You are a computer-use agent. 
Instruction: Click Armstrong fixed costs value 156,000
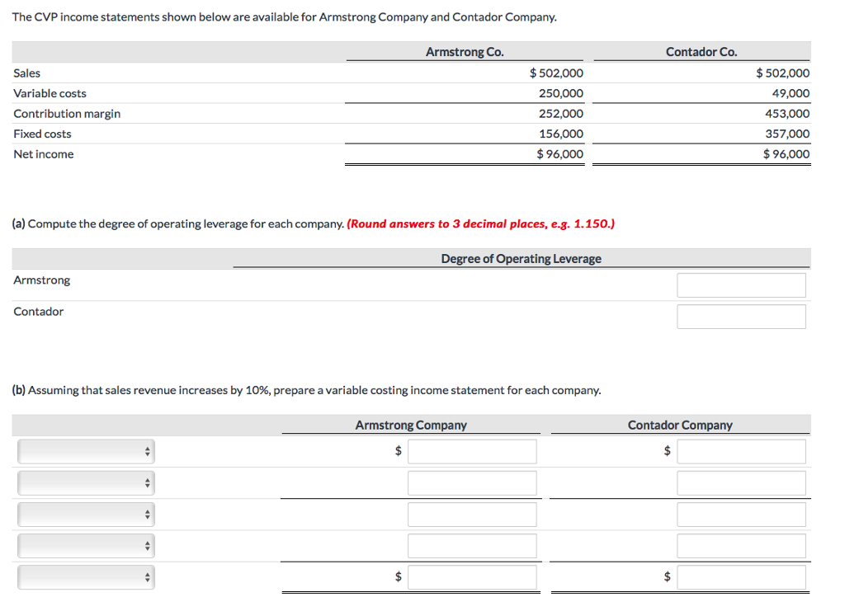561,134
